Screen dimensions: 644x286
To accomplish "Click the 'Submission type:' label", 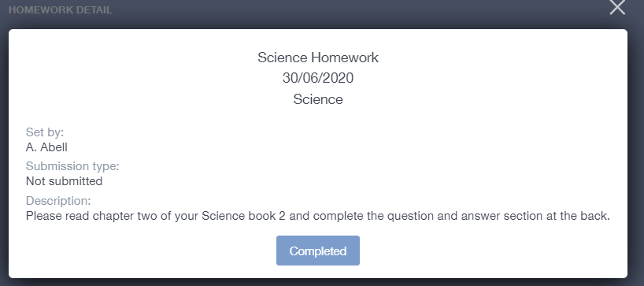I will pyautogui.click(x=72, y=166).
